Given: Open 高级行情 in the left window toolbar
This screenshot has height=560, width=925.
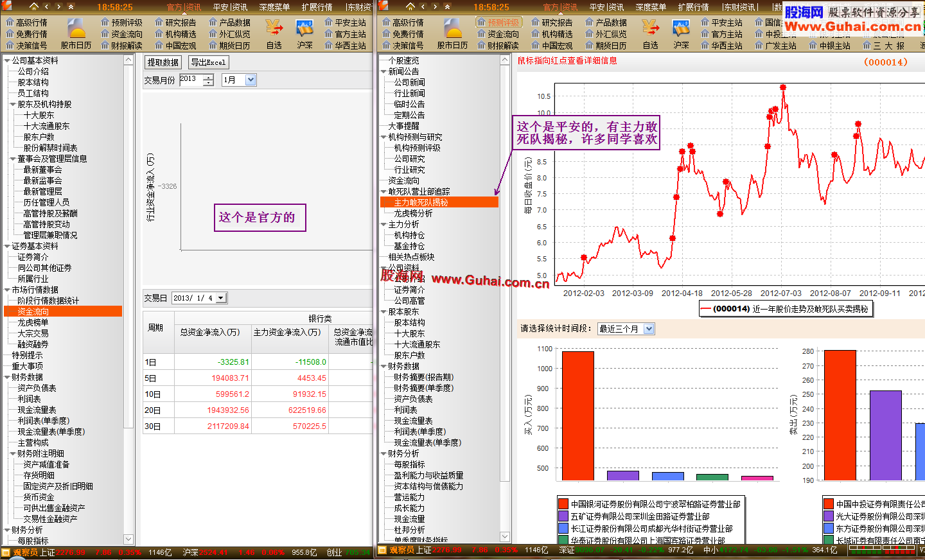Looking at the screenshot, I should pos(26,22).
